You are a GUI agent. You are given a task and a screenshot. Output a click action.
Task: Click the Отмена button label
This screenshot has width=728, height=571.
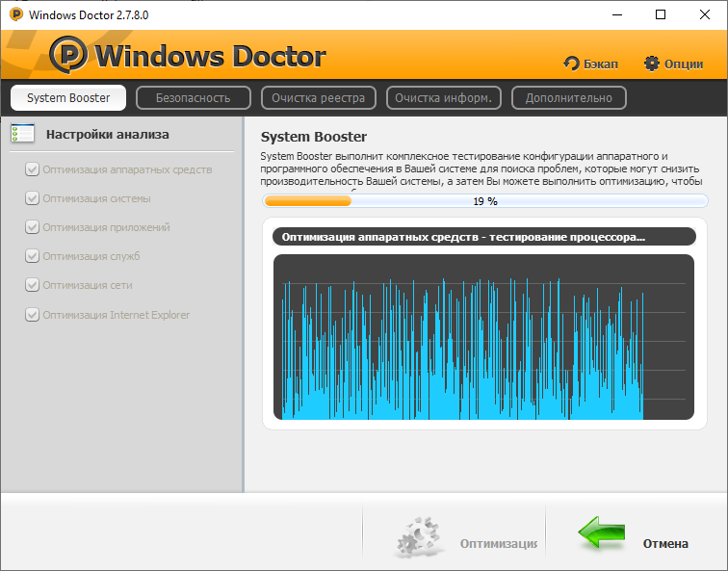(665, 543)
